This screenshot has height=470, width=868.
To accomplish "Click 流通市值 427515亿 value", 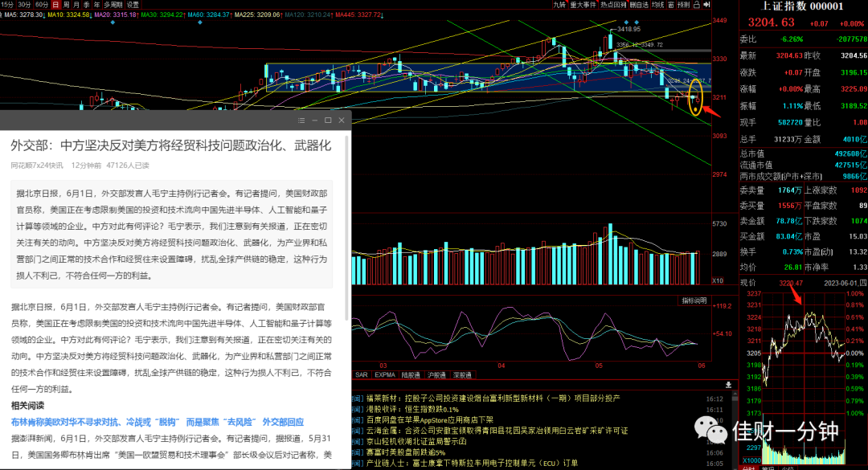I will (850, 165).
